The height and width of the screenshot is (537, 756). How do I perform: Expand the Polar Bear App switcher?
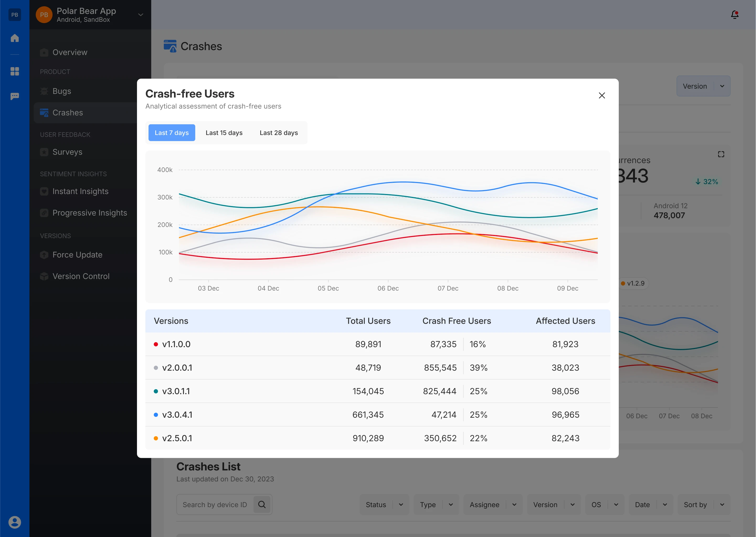pos(141,14)
